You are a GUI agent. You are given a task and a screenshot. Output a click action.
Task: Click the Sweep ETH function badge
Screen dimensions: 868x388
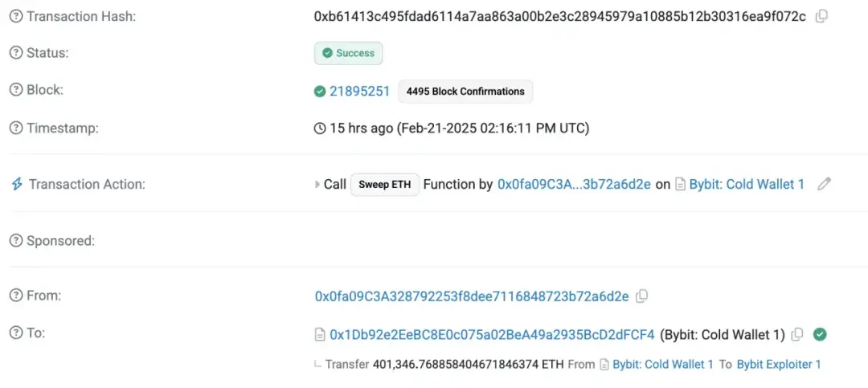click(384, 184)
